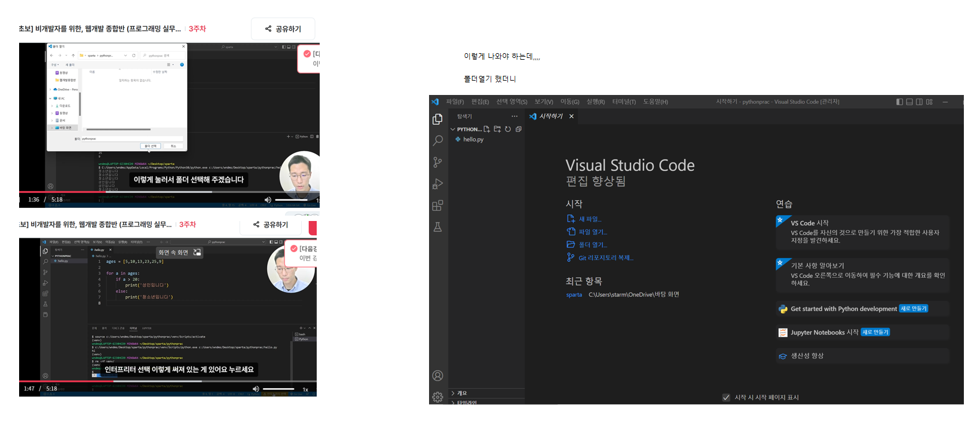Mute the second video with speaker icon

point(256,389)
